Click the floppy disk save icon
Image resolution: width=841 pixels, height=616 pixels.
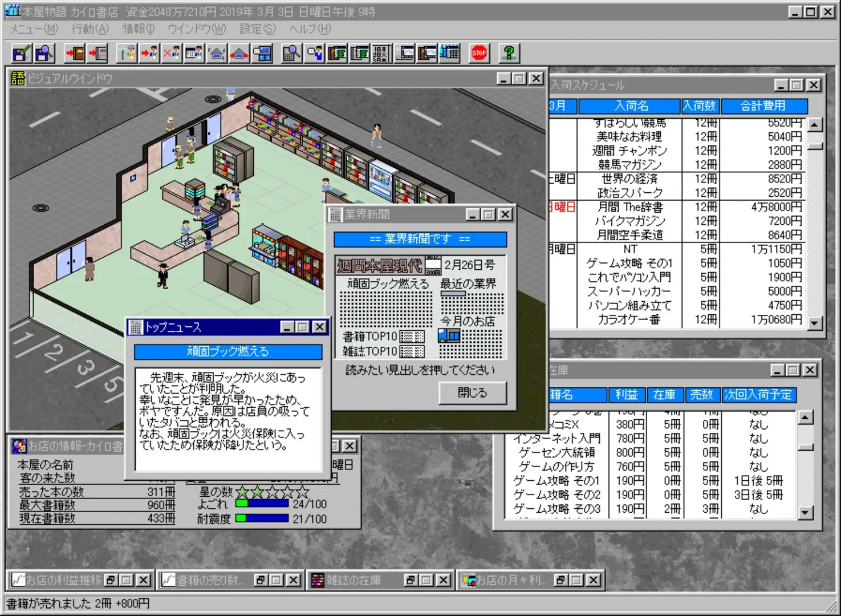click(x=21, y=53)
